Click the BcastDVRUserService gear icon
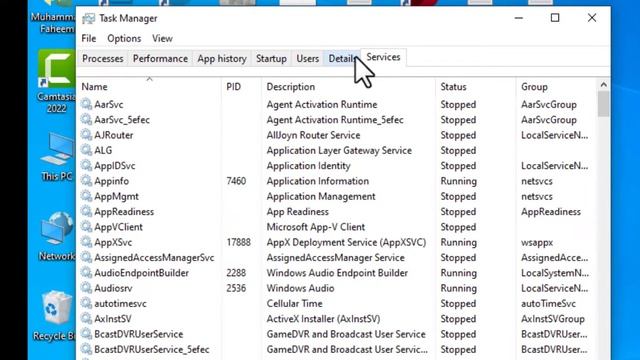 click(x=86, y=334)
